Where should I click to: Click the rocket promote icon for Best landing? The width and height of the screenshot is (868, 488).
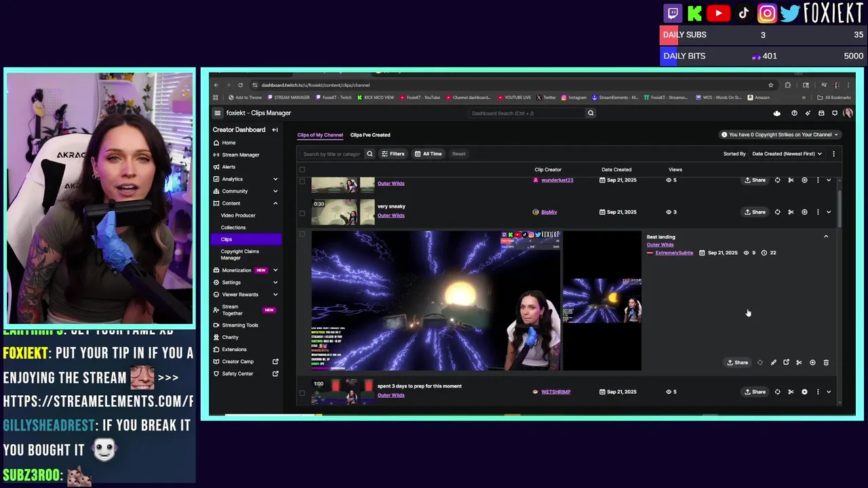(773, 363)
